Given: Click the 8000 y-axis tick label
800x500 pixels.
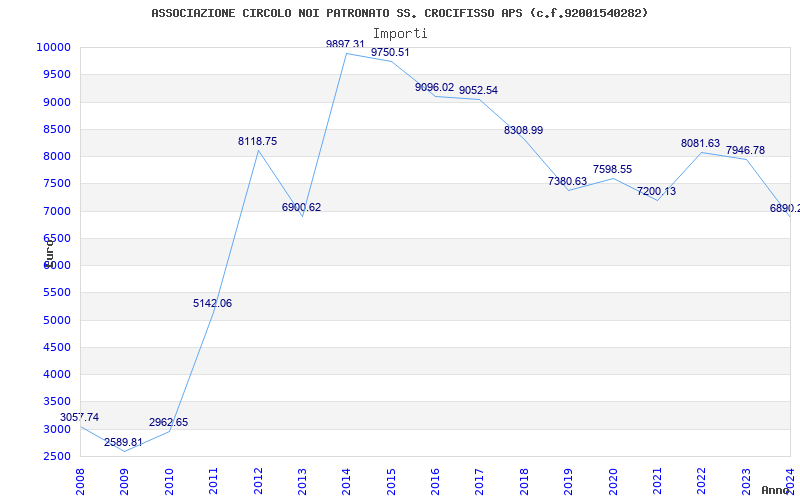Looking at the screenshot, I should pos(56,157).
